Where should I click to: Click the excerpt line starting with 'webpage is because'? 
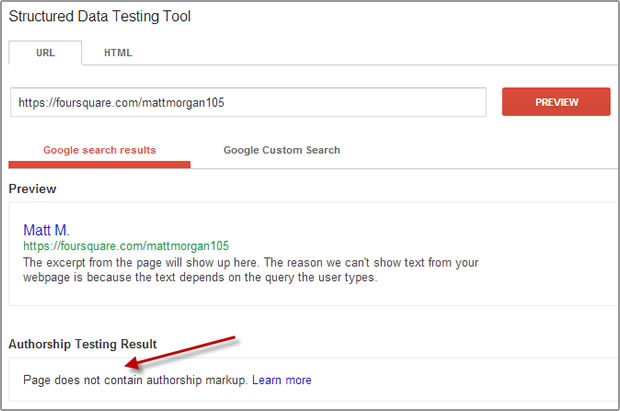pyautogui.click(x=200, y=277)
